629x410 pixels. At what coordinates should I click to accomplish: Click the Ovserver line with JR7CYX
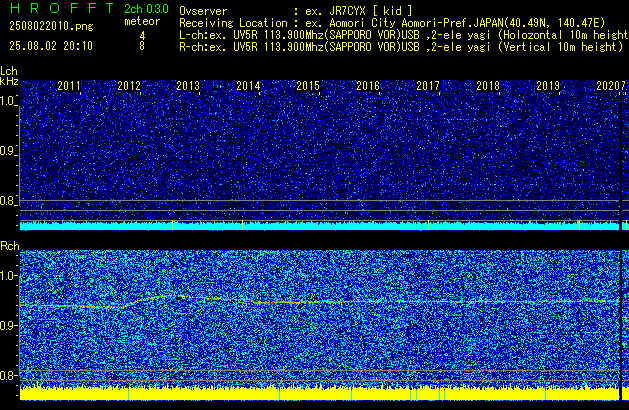296,11
